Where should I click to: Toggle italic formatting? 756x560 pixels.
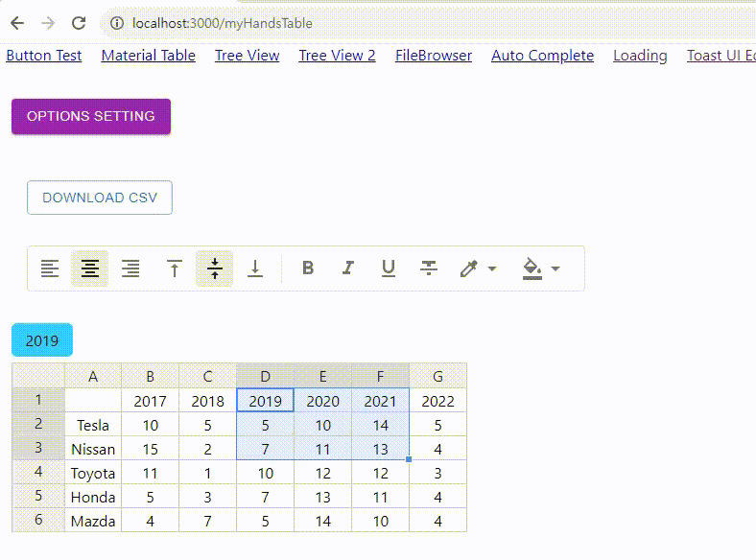[x=348, y=268]
